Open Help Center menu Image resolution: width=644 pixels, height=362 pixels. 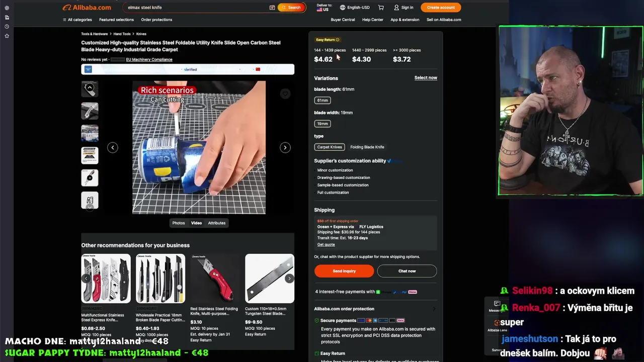point(373,20)
